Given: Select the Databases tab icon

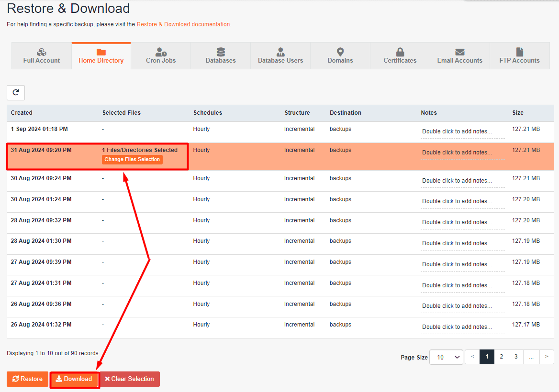Looking at the screenshot, I should pyautogui.click(x=221, y=52).
